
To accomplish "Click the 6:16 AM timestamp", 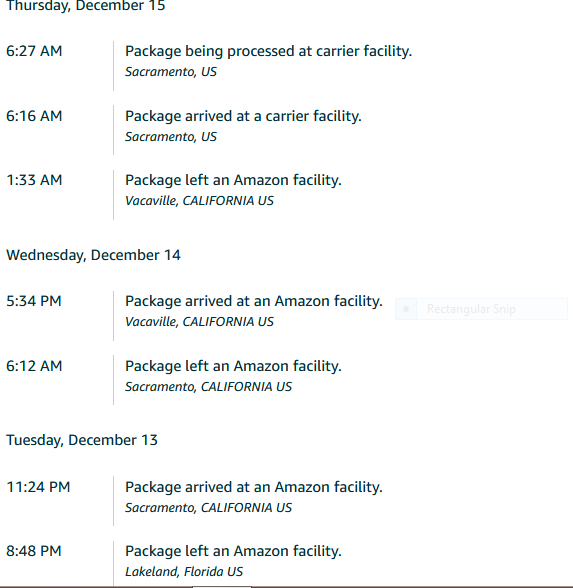I will pos(34,116).
